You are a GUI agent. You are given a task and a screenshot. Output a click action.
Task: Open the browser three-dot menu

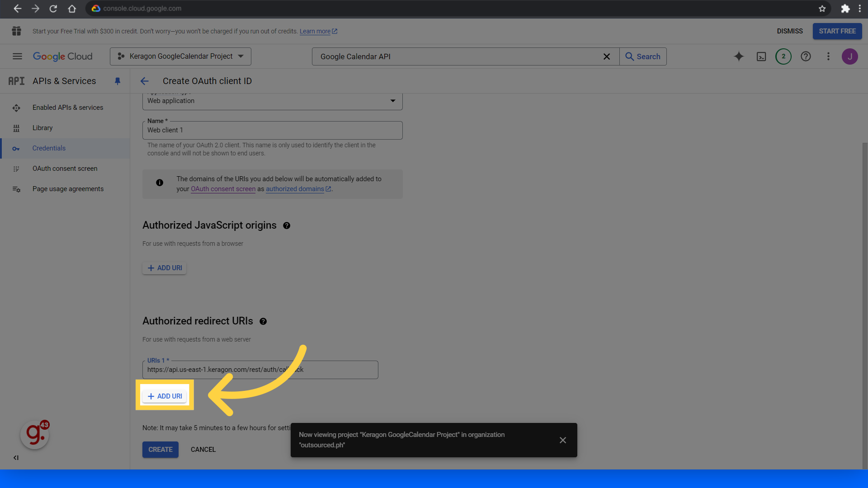coord(860,9)
